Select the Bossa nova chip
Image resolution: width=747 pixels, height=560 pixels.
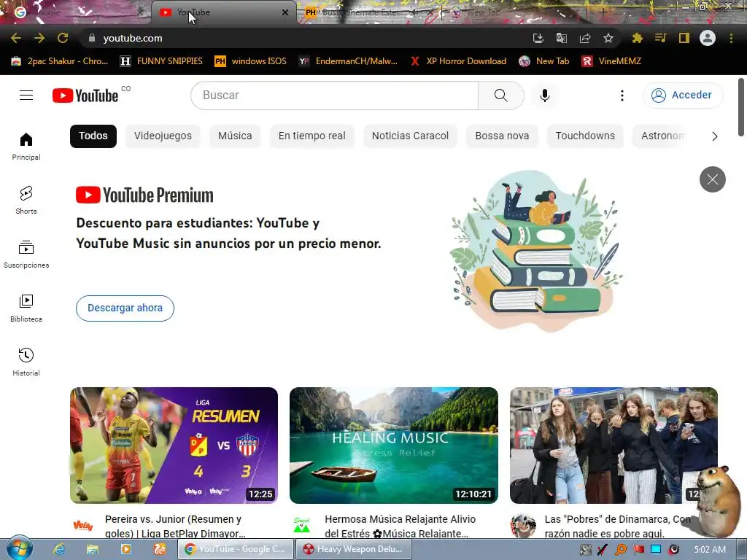pos(502,136)
